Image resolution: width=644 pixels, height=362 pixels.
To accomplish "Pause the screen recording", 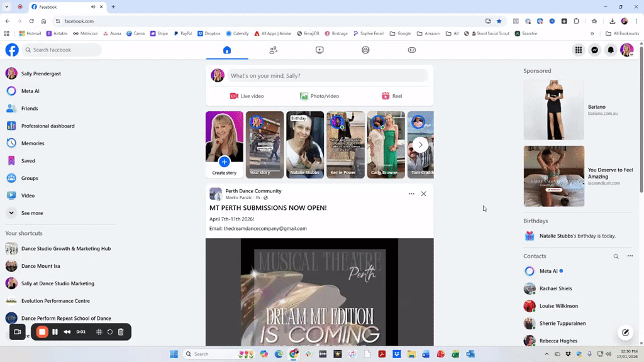I will [55, 332].
